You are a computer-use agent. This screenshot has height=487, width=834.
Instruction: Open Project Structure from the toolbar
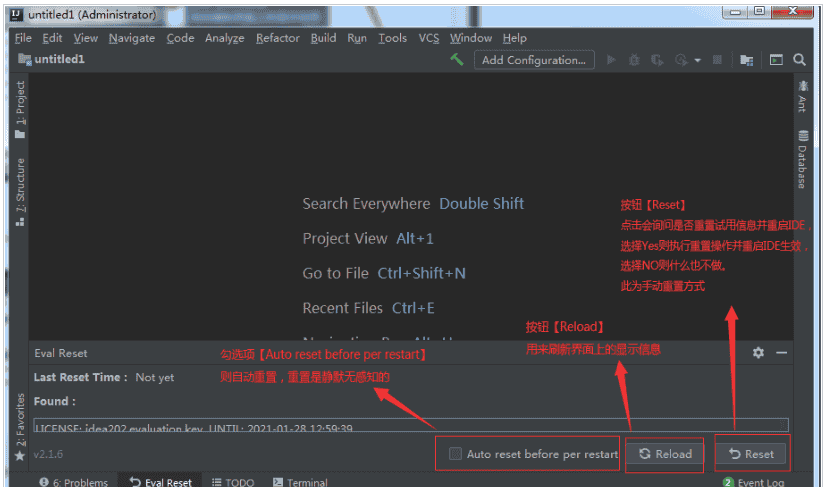tap(746, 60)
